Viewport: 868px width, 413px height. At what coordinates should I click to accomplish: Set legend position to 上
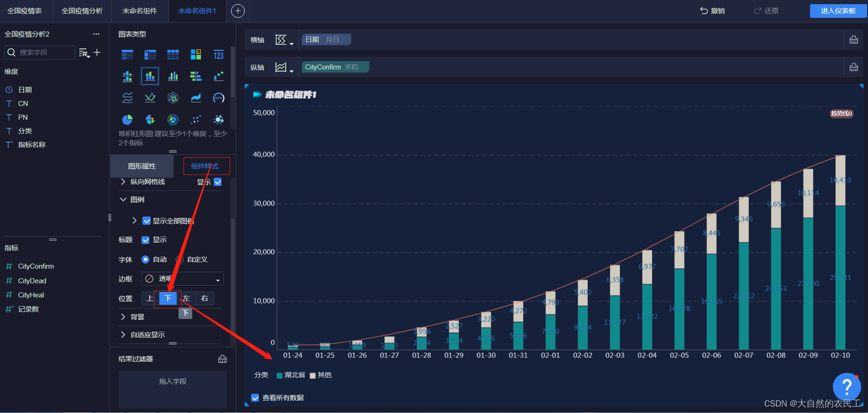pos(150,298)
